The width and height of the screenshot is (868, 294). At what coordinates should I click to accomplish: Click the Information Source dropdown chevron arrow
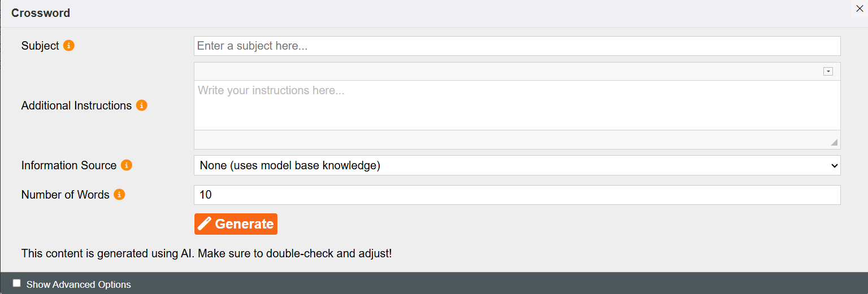click(x=834, y=166)
